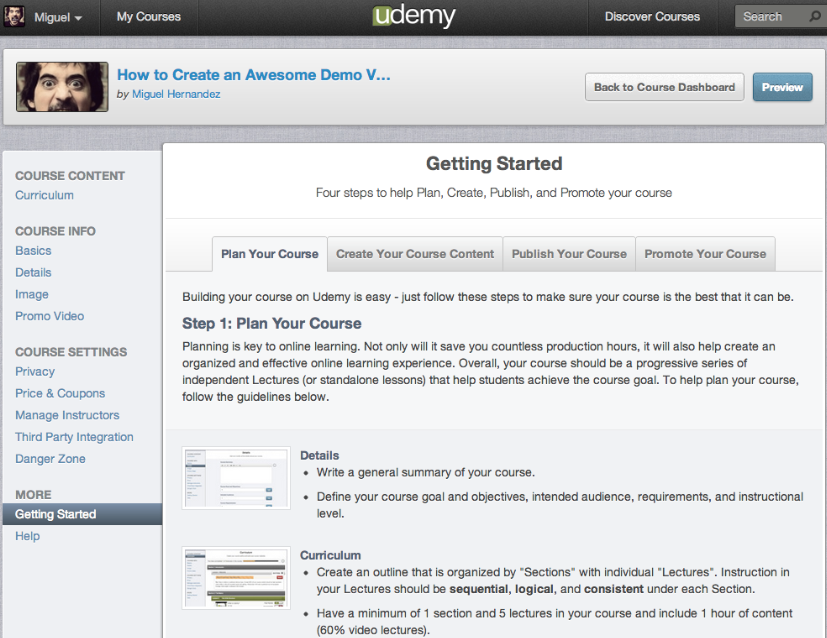Open Image settings in sidebar
827x638 pixels.
pyautogui.click(x=32, y=295)
